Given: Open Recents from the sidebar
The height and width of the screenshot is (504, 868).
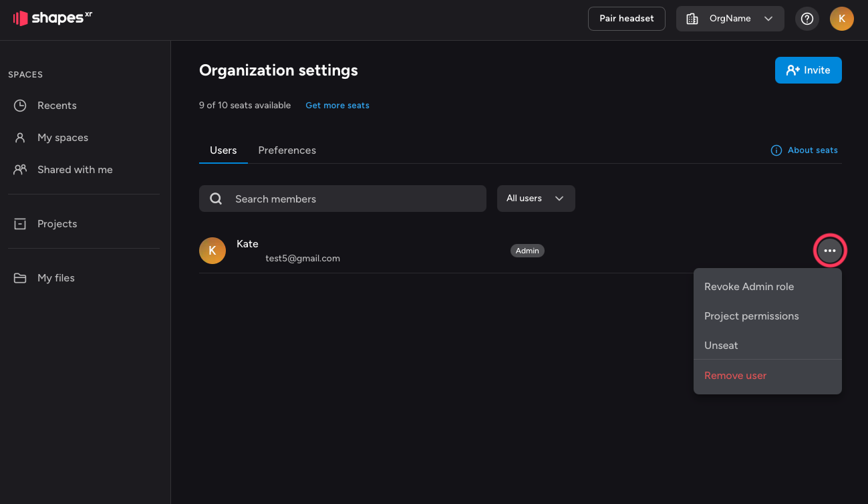Looking at the screenshot, I should click(57, 106).
